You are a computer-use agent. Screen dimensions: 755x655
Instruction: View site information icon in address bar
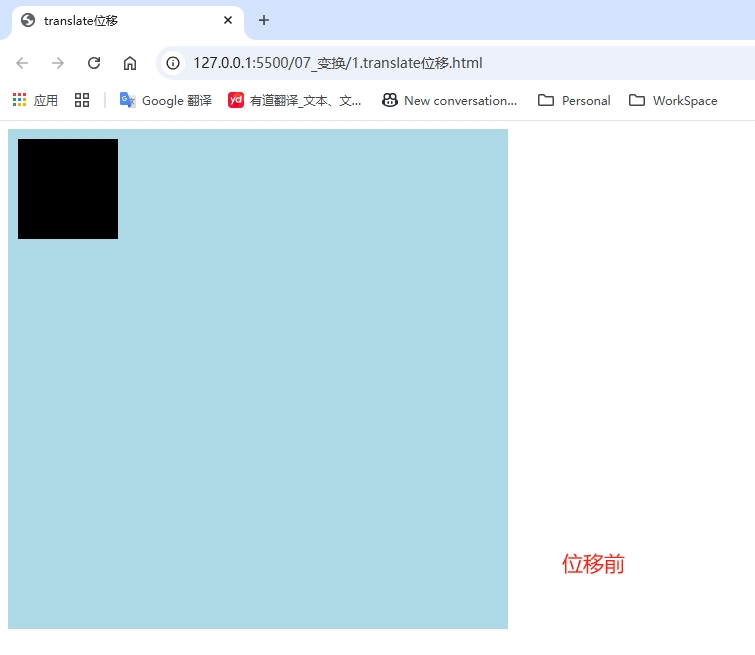click(x=173, y=63)
